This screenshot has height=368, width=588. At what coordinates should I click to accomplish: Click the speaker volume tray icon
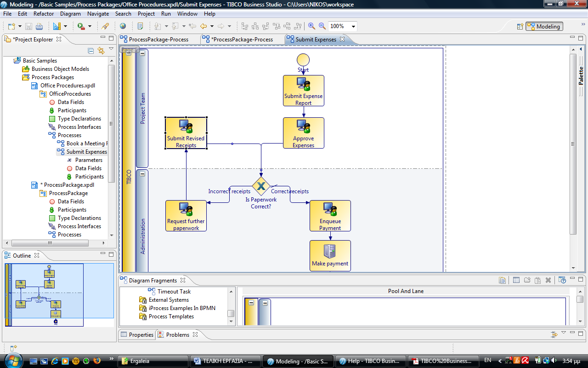pyautogui.click(x=554, y=360)
